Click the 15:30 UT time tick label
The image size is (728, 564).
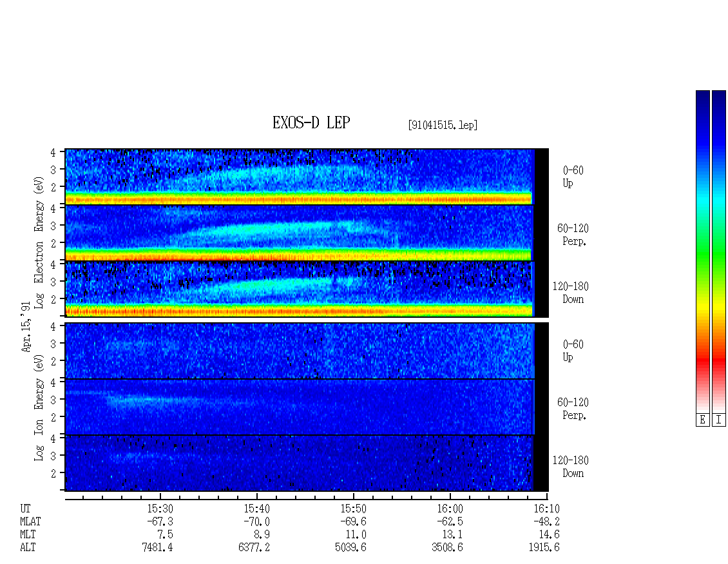[160, 509]
